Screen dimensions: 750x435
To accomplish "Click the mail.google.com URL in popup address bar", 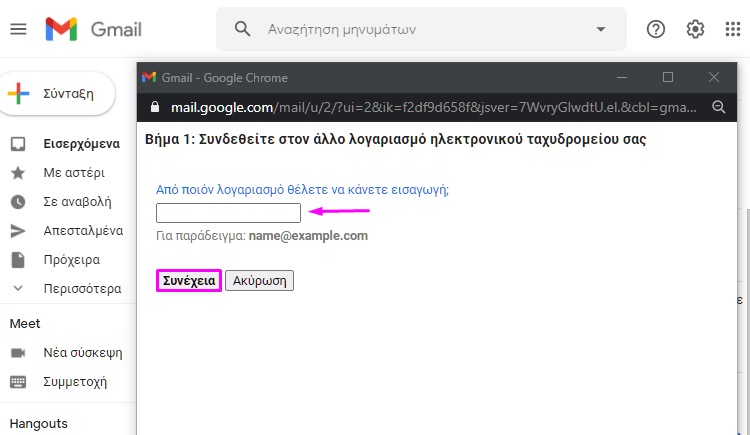I will tap(433, 107).
